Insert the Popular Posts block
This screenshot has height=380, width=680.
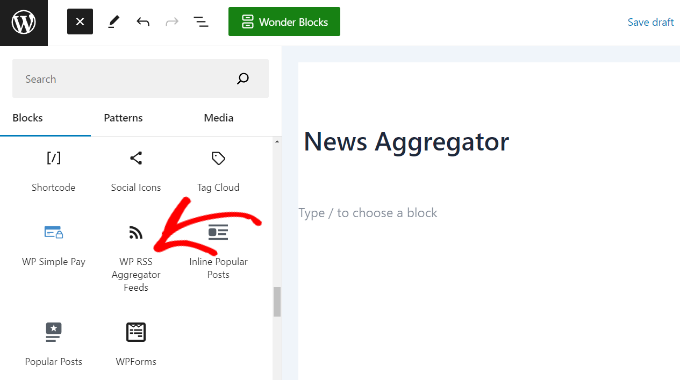coord(53,345)
